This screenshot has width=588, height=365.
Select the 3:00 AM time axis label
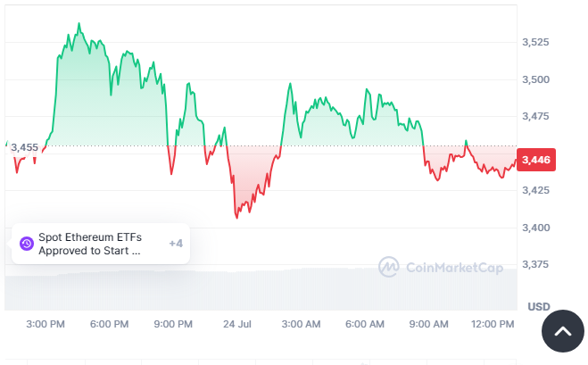click(301, 324)
